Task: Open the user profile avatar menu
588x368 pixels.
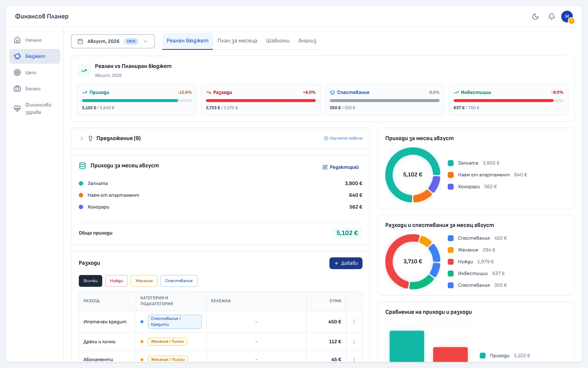Action: click(567, 17)
